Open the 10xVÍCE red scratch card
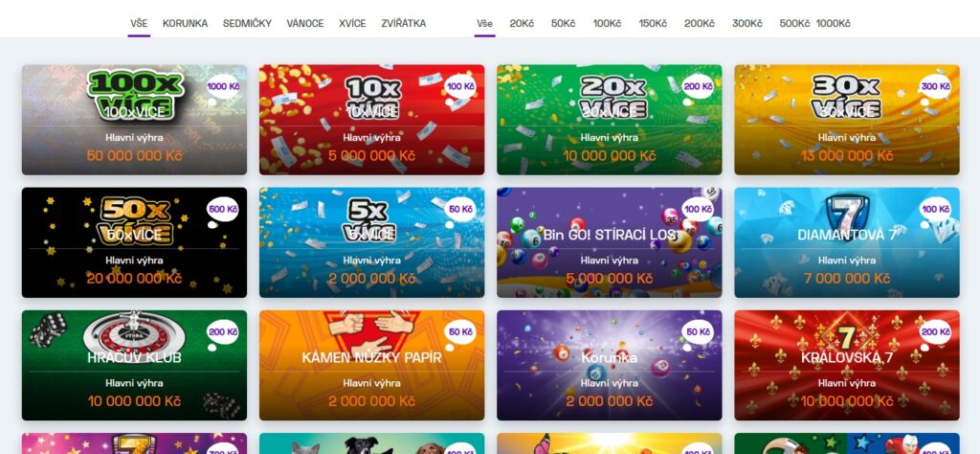The image size is (980, 454). click(x=372, y=120)
